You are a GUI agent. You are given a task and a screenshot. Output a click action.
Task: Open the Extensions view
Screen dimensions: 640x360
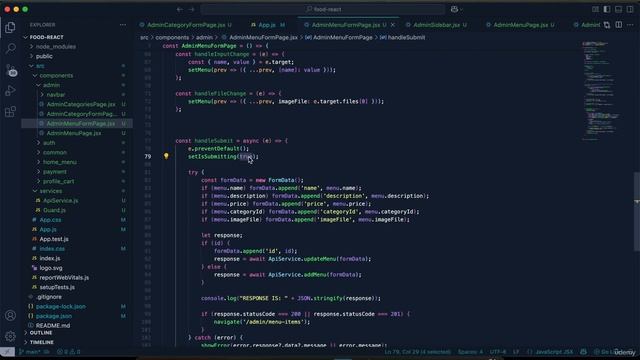pos(10,111)
